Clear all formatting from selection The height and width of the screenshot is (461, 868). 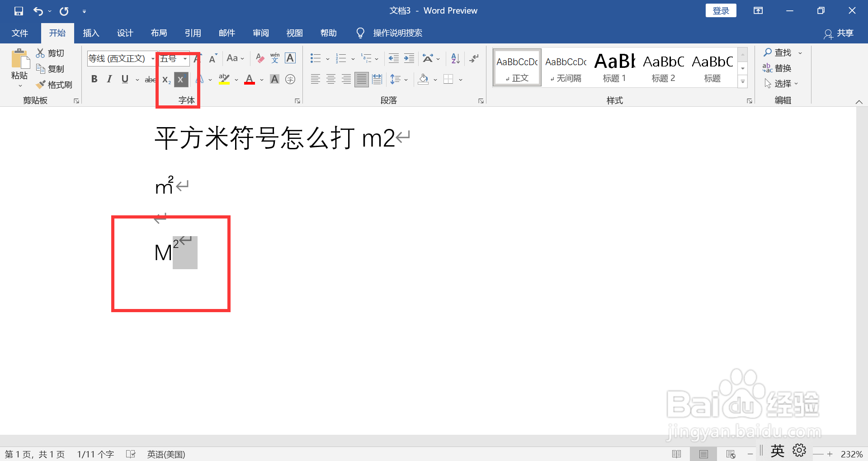pyautogui.click(x=259, y=58)
